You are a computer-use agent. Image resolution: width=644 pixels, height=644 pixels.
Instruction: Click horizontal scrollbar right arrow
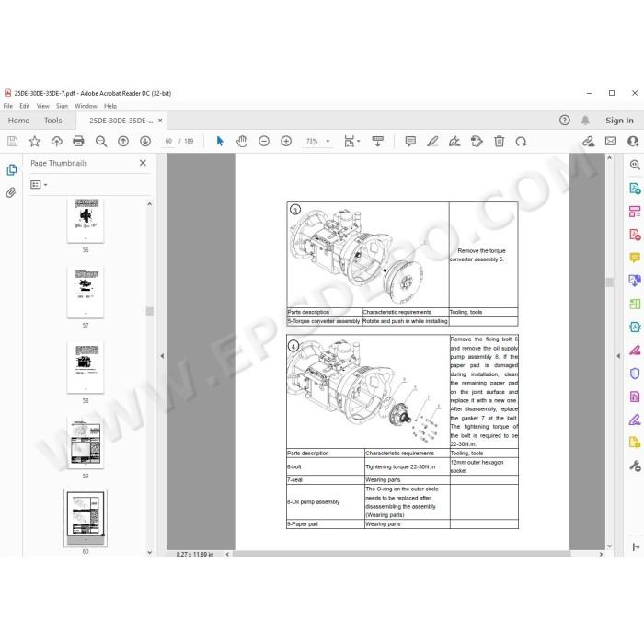[x=602, y=554]
